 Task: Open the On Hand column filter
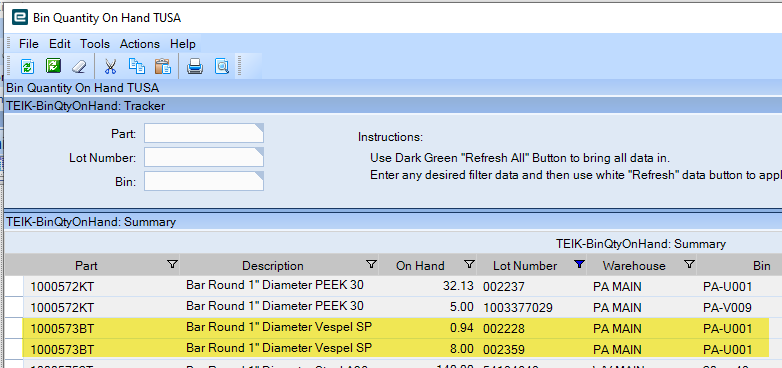click(x=469, y=264)
